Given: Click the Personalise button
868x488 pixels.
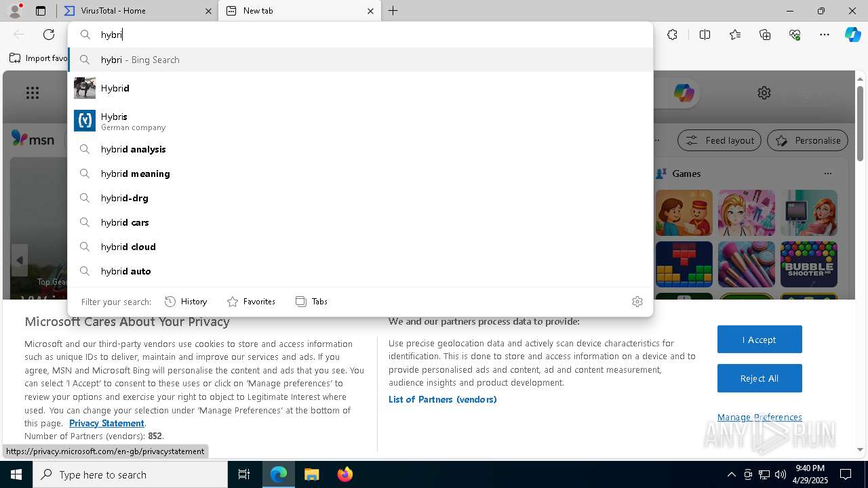Looking at the screenshot, I should tap(808, 140).
